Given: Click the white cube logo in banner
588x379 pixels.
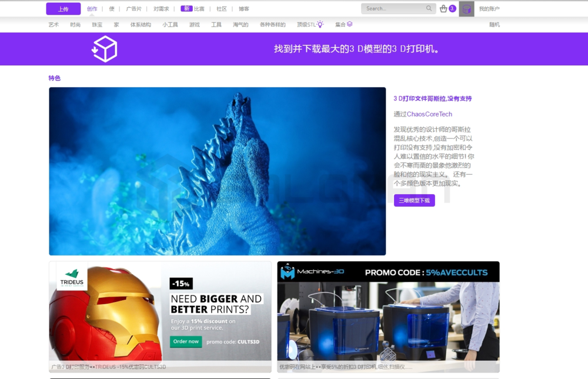Looking at the screenshot, I should [x=105, y=49].
